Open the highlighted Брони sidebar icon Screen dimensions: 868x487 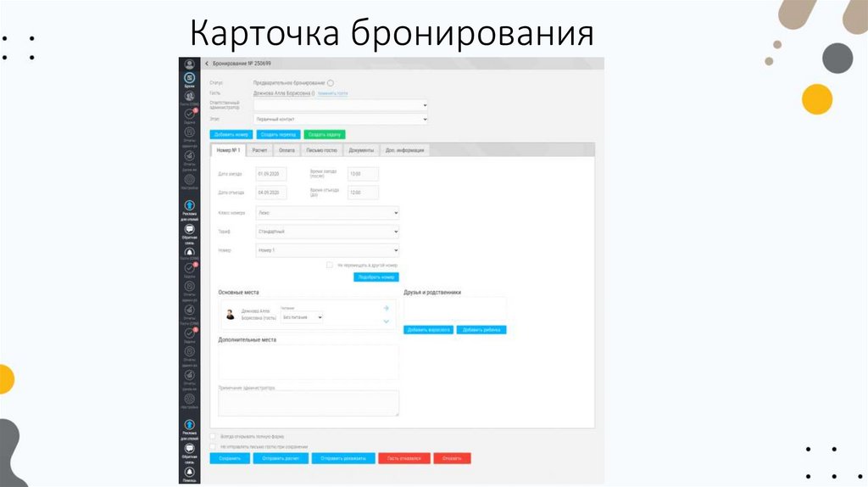[x=189, y=80]
